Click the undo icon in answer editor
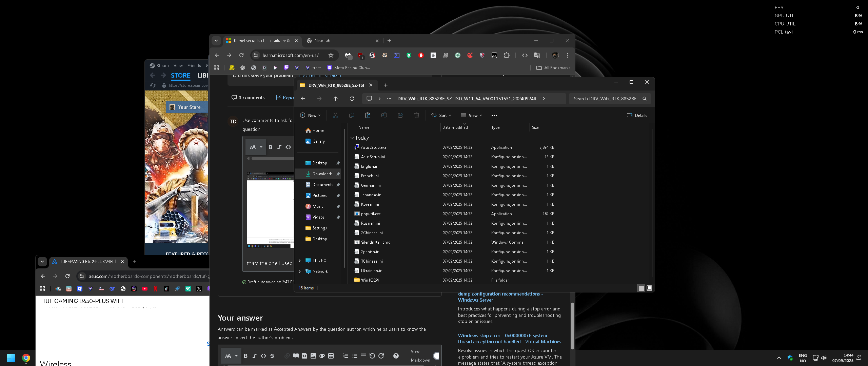 click(372, 356)
